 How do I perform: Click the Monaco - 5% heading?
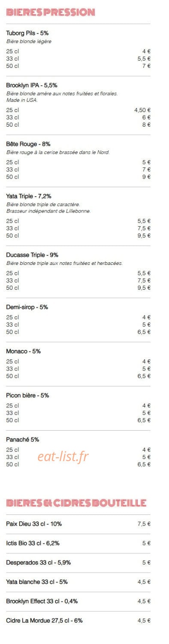[23, 351]
